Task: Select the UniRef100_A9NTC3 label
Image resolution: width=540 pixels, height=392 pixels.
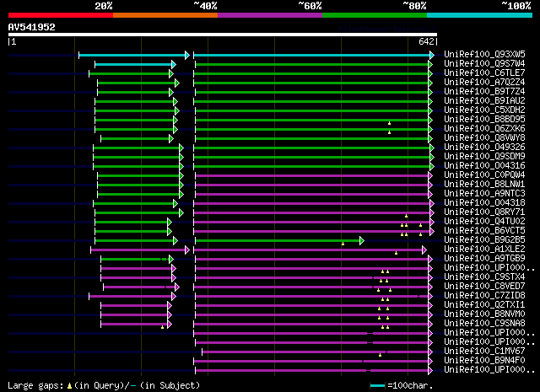Action: coord(484,194)
